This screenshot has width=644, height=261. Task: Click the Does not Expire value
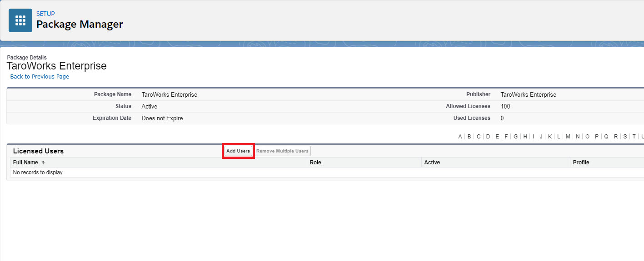[x=162, y=118]
